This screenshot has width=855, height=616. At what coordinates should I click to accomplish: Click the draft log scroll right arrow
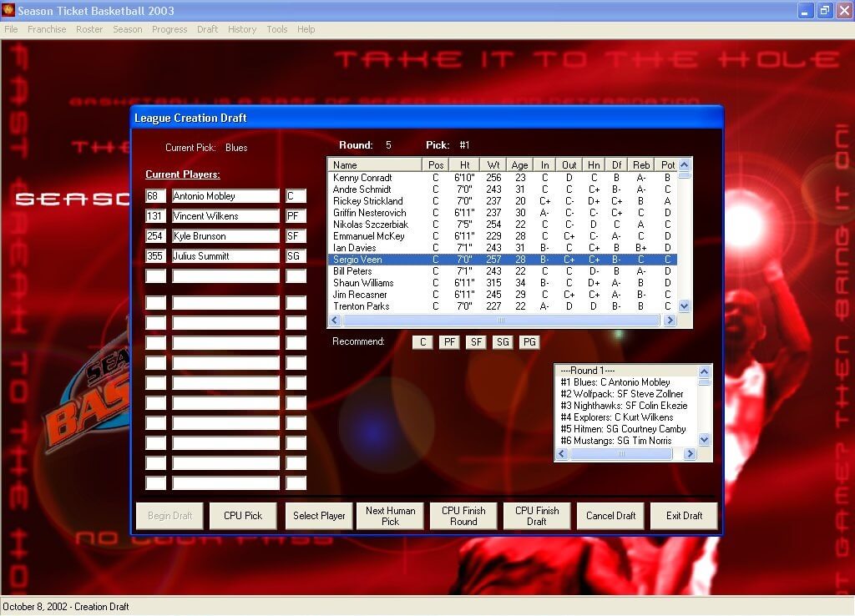tap(690, 453)
